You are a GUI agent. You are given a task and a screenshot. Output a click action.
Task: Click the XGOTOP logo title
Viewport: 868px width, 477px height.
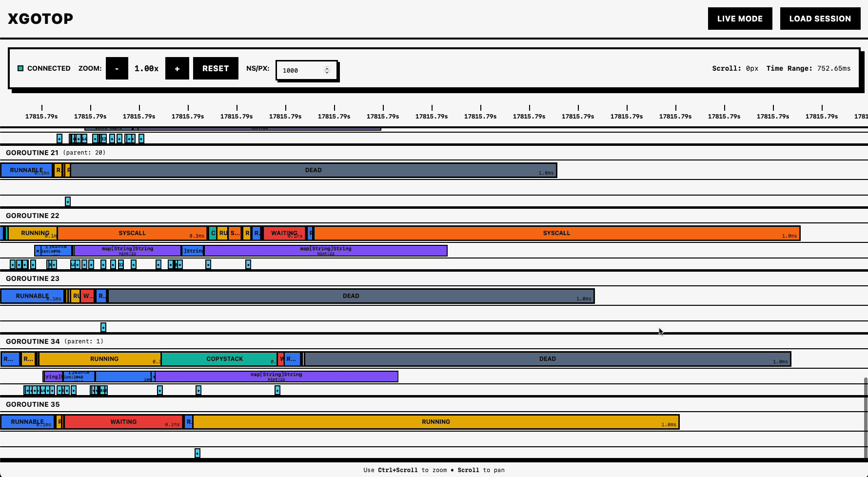[40, 19]
